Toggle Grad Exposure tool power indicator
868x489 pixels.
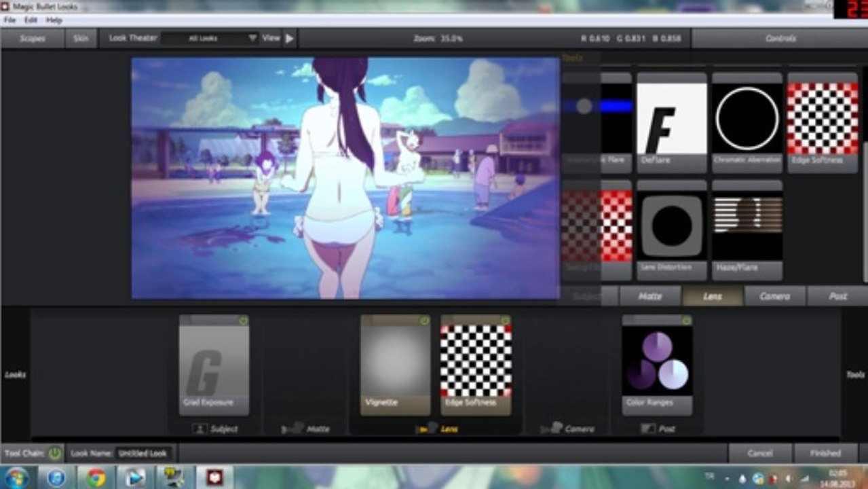pyautogui.click(x=244, y=320)
